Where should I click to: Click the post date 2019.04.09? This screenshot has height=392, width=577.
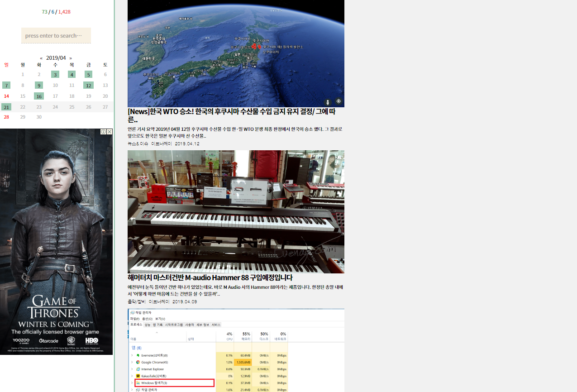(x=185, y=302)
